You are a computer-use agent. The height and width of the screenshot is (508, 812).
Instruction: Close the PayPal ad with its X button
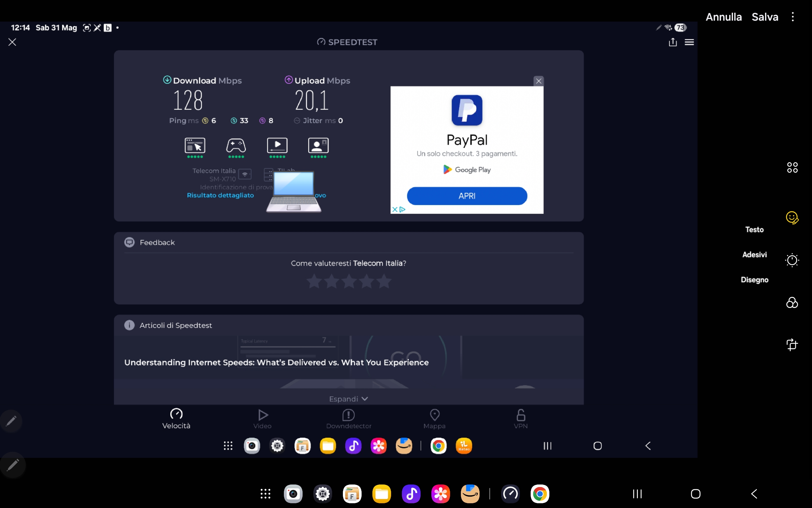539,81
